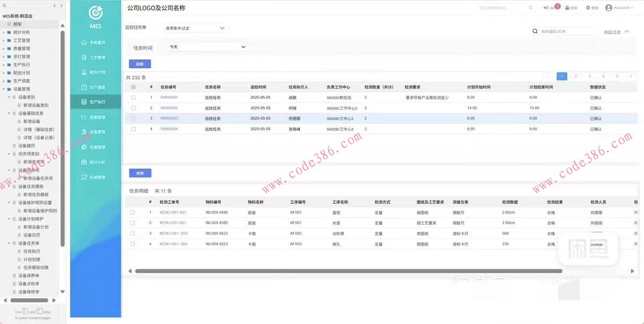The height and width of the screenshot is (324, 644).
Task: Click the user avatar icon in header
Action: [609, 8]
